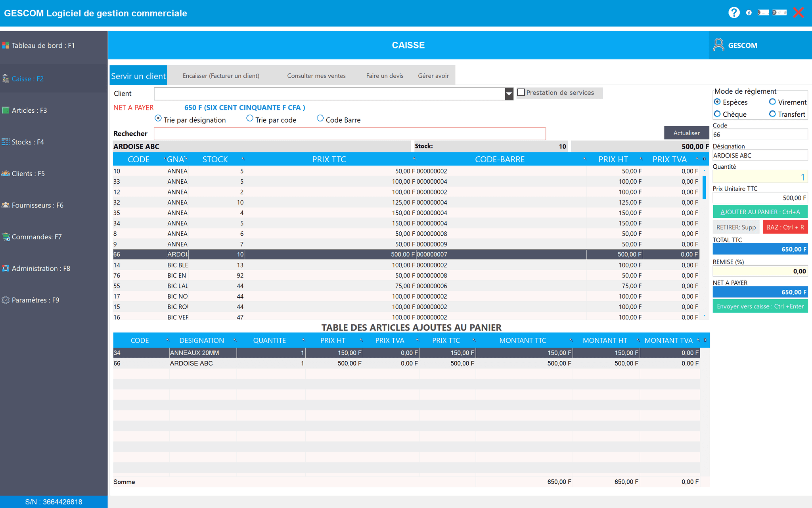Switch to Consulter mes ventes tab
Viewport: 812px width, 508px height.
(316, 75)
